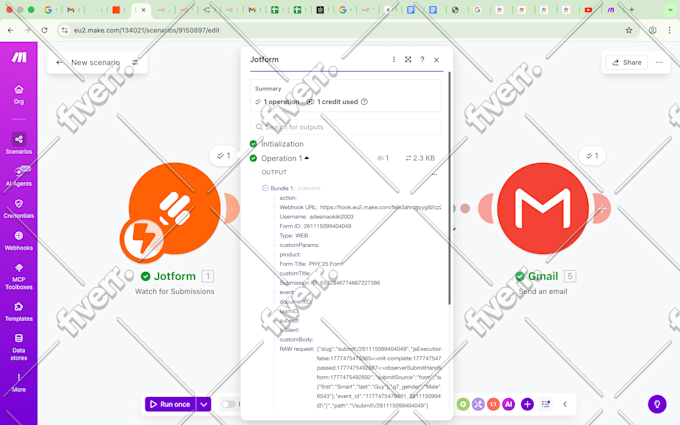680x425 pixels.
Task: Switch to the YouTube browser tab
Action: coord(588,10)
